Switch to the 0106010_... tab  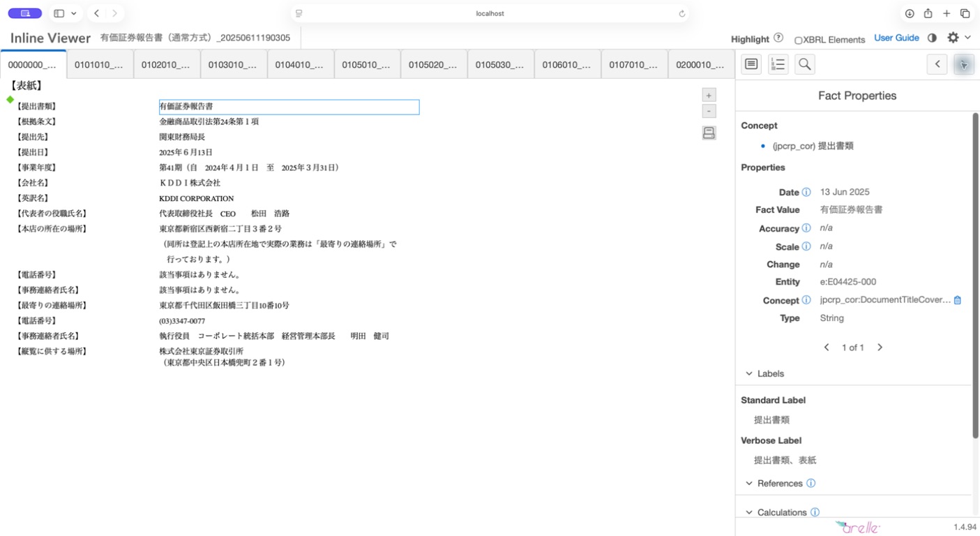568,65
